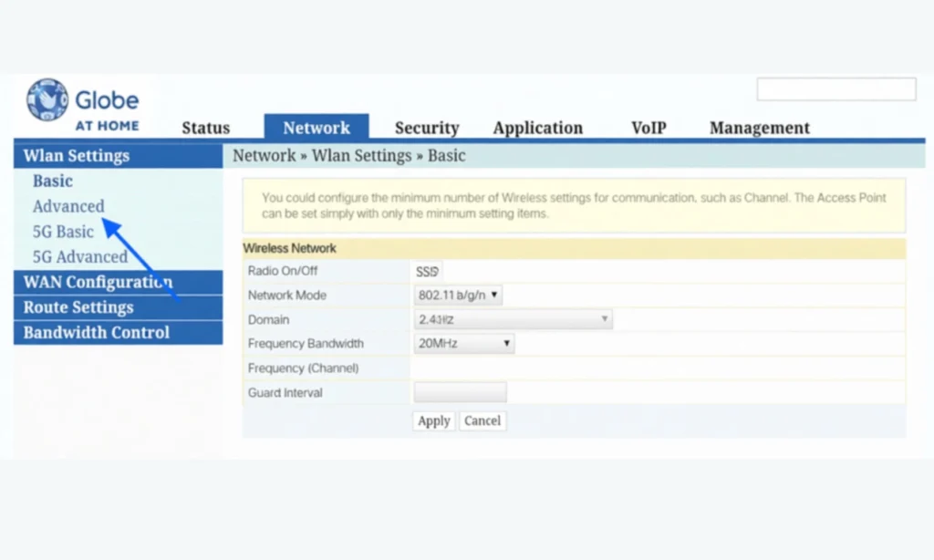The width and height of the screenshot is (934, 560).
Task: Select 5G Basic from the sidebar
Action: (63, 232)
